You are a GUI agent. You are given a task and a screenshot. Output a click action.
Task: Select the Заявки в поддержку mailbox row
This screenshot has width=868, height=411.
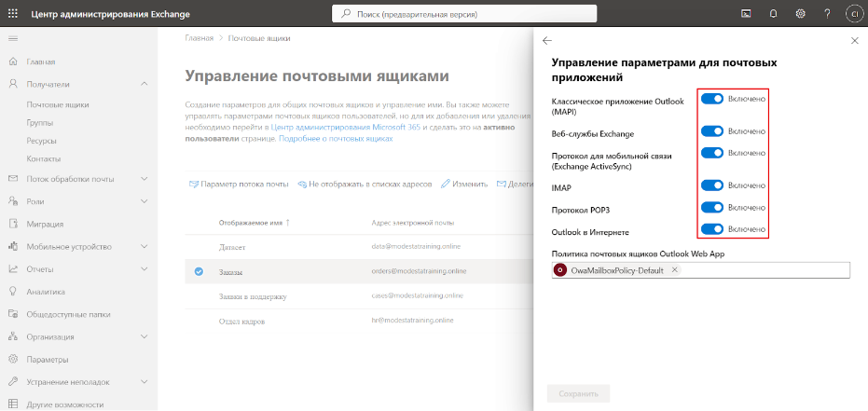(x=360, y=296)
